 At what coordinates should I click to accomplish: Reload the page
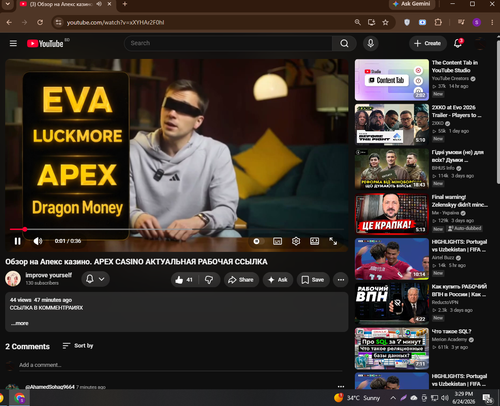click(40, 22)
